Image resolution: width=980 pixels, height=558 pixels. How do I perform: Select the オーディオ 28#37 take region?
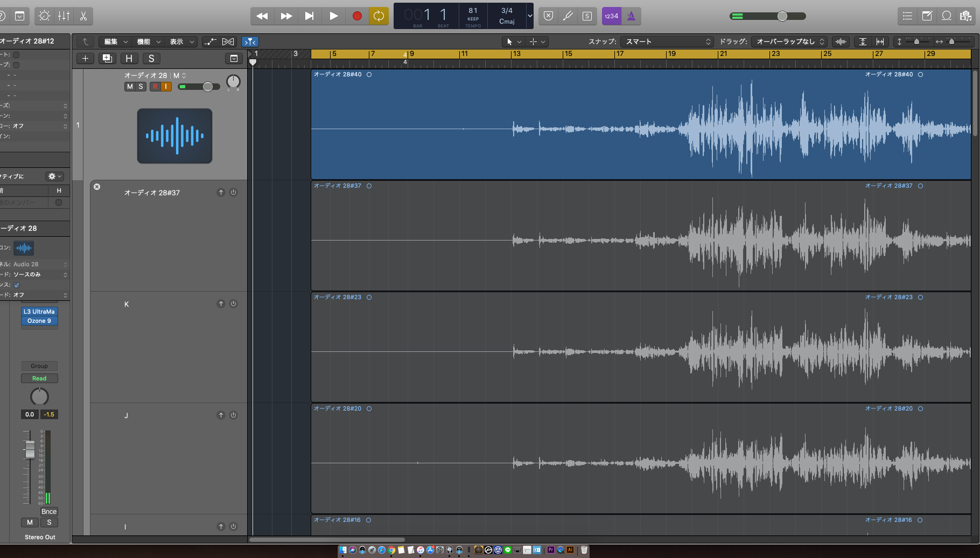point(641,237)
